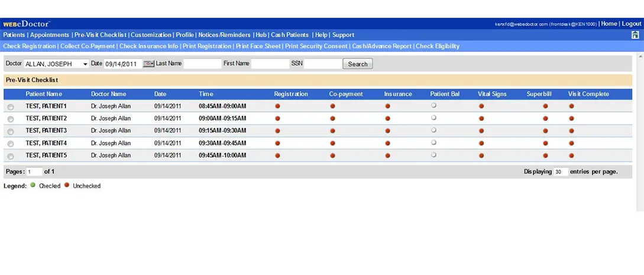
Task: Click Registration status dot for TEST, PATIENT1
Action: (x=277, y=106)
